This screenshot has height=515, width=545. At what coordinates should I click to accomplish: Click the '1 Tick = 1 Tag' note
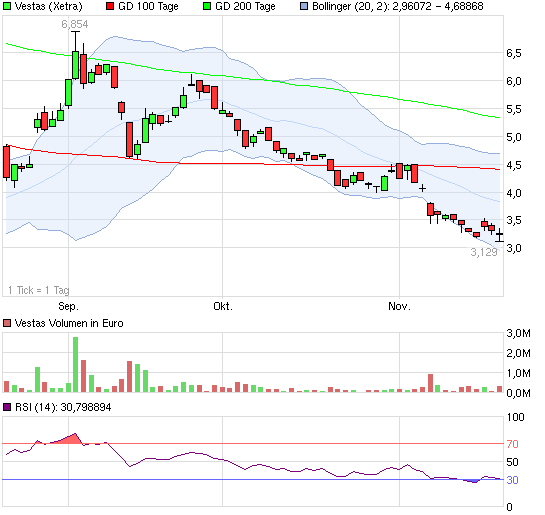coord(39,290)
